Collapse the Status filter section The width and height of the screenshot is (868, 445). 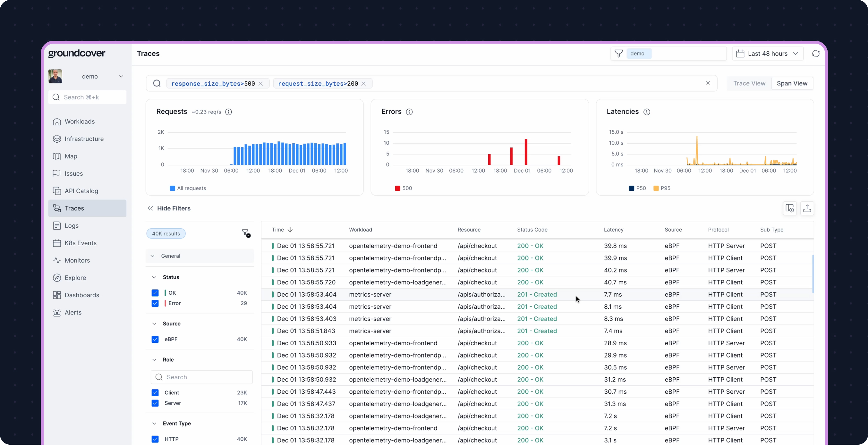point(154,277)
